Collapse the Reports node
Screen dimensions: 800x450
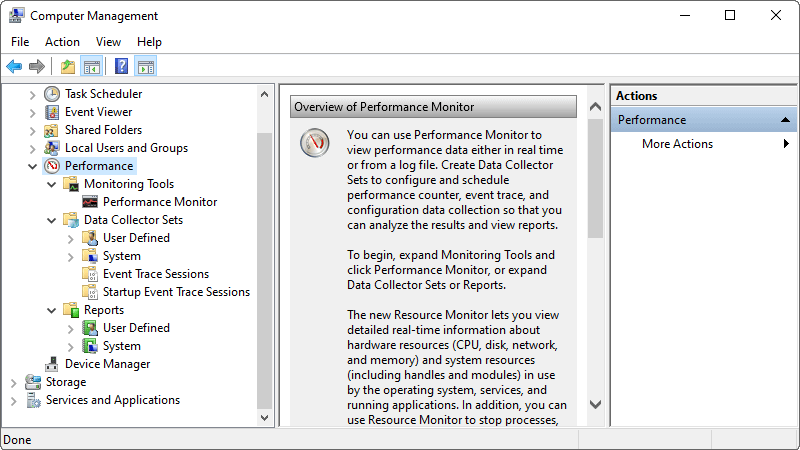coord(52,310)
